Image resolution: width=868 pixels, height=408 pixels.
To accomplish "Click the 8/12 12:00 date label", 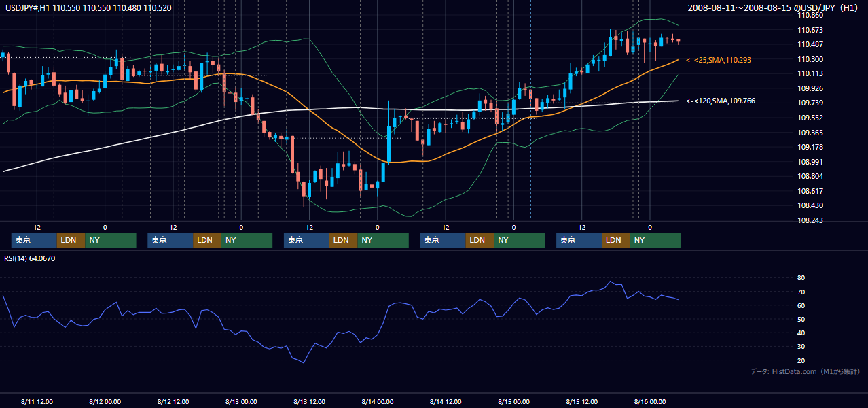I will [x=173, y=401].
